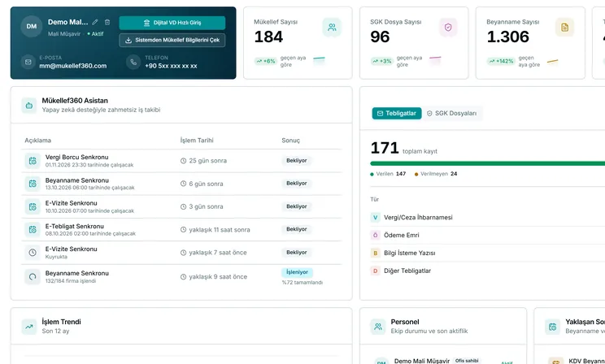
Task: Click the İşlem Tarihi column header
Action: point(197,141)
